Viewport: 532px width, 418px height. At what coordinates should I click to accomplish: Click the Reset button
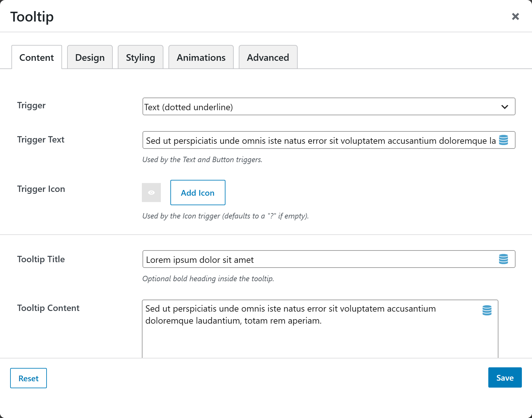point(28,378)
